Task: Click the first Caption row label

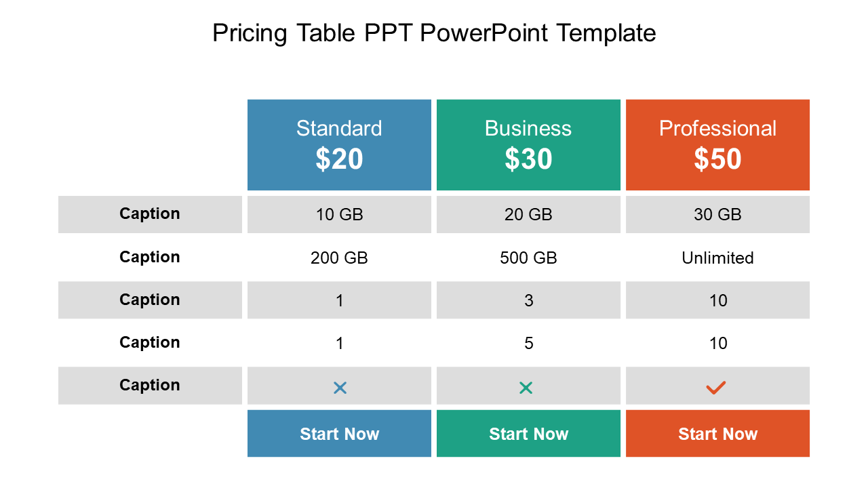Action: click(150, 214)
